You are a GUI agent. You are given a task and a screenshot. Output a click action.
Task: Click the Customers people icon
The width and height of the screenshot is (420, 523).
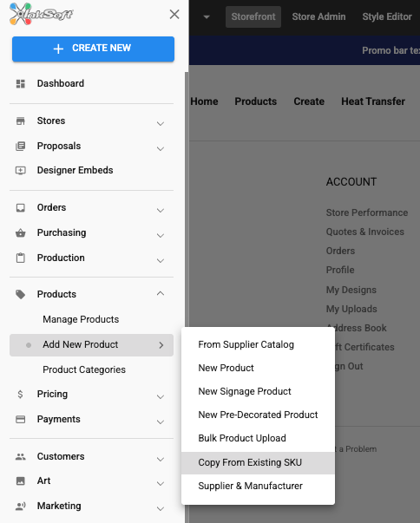click(x=21, y=456)
